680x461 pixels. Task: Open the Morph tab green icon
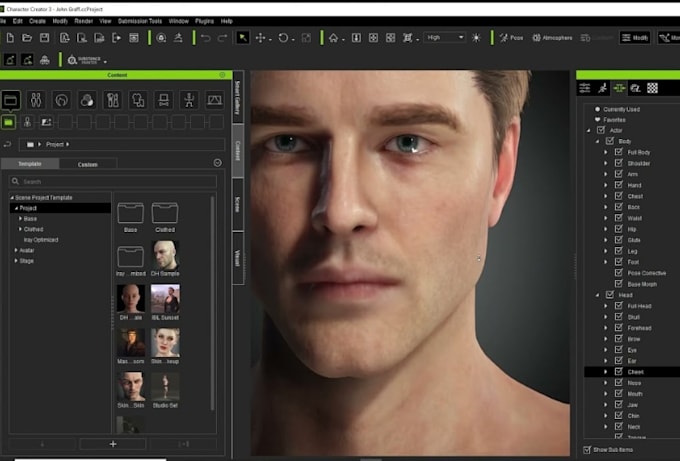tap(619, 88)
